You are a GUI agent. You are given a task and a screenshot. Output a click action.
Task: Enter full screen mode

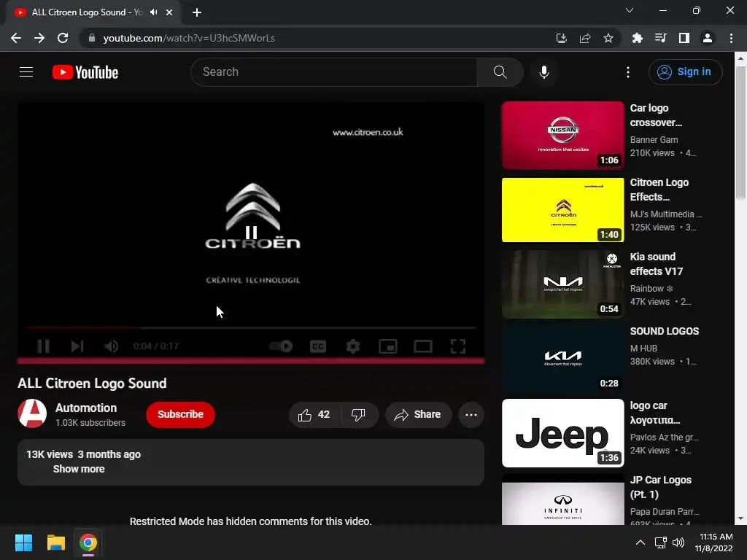458,346
